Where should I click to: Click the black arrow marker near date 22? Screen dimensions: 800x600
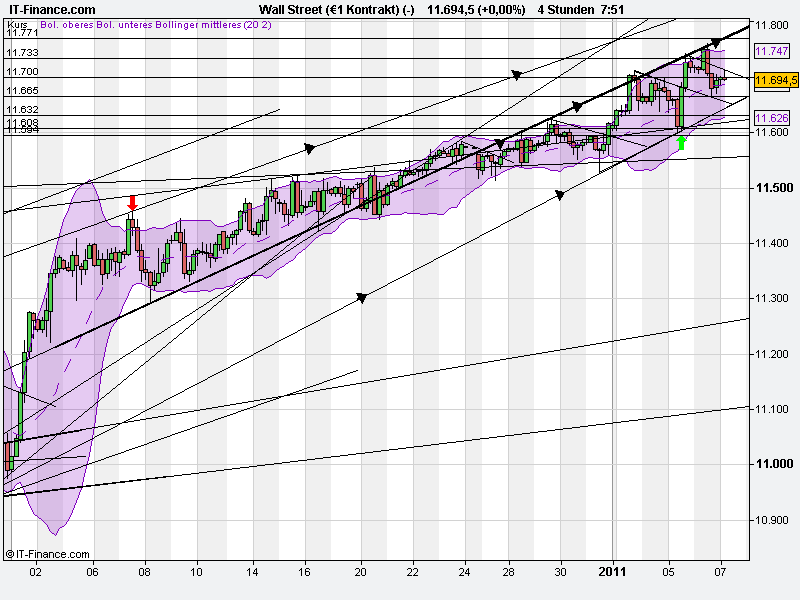497,144
